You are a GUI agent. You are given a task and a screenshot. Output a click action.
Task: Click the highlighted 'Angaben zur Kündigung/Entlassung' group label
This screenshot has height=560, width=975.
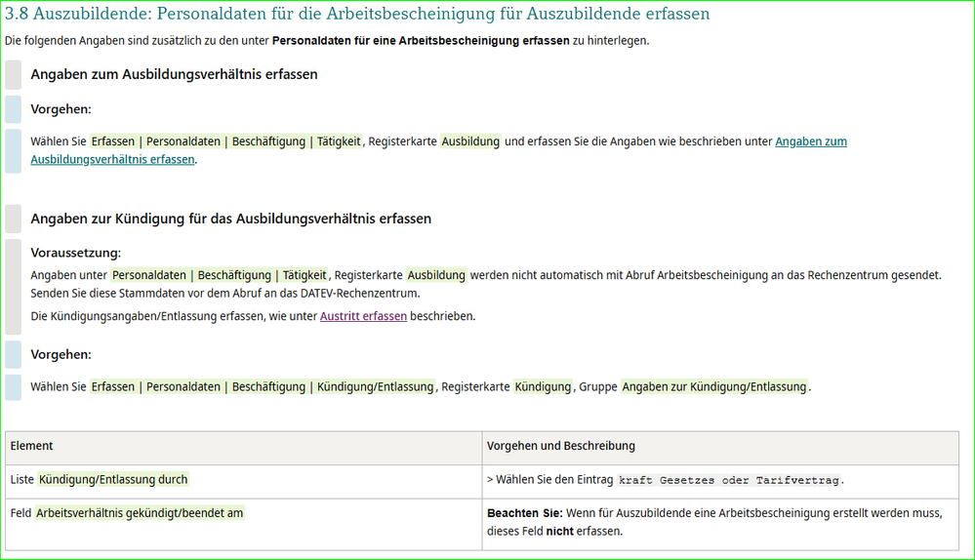tap(713, 387)
